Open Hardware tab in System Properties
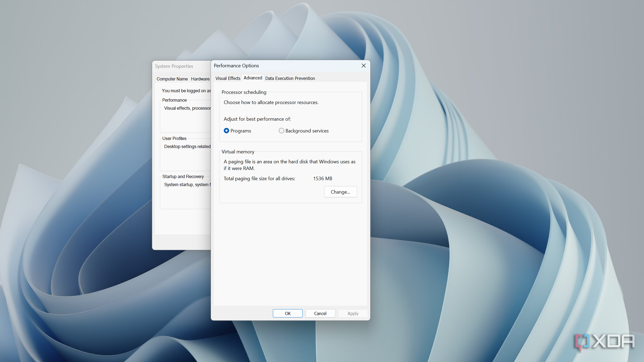 click(x=200, y=79)
